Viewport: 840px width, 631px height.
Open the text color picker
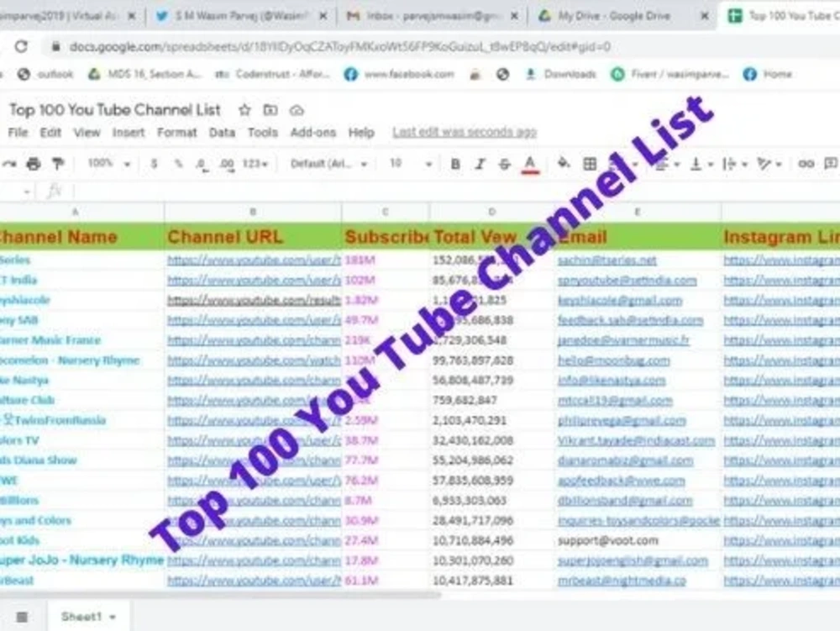[x=530, y=165]
